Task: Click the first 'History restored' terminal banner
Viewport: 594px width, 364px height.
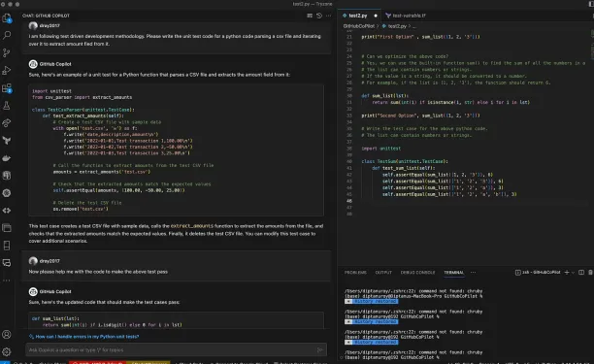Action: [x=371, y=301]
